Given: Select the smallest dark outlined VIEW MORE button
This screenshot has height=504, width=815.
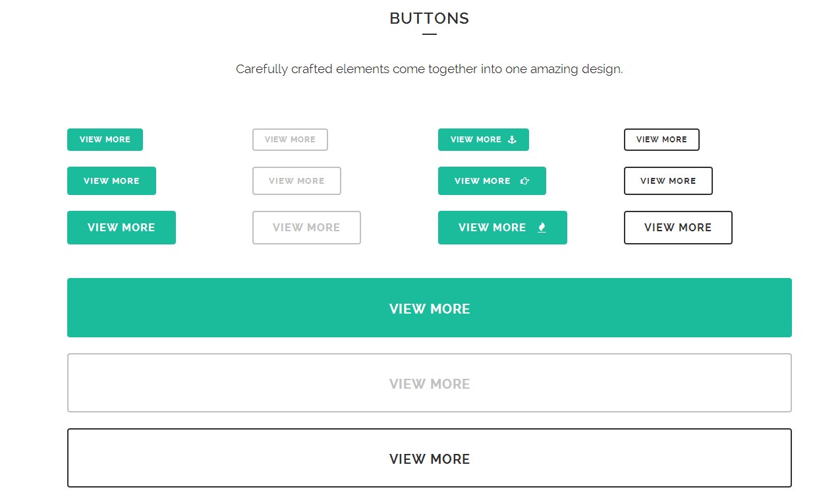Looking at the screenshot, I should pyautogui.click(x=661, y=140).
